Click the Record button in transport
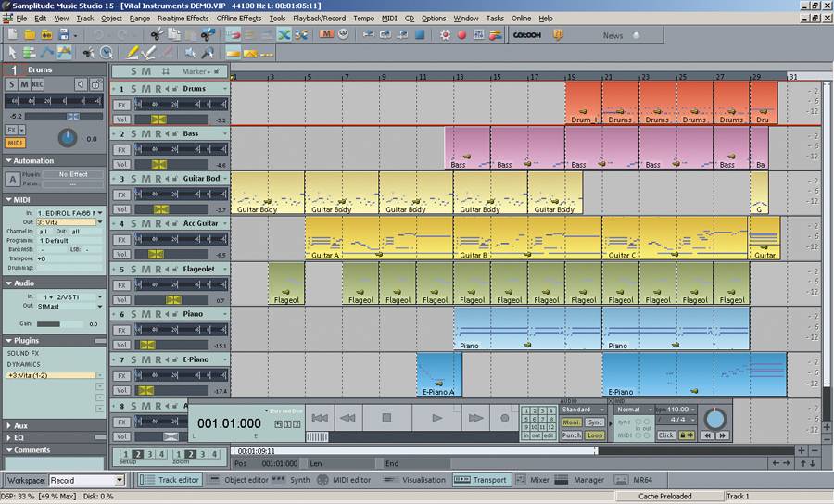Viewport: 834px width, 504px height. [504, 418]
